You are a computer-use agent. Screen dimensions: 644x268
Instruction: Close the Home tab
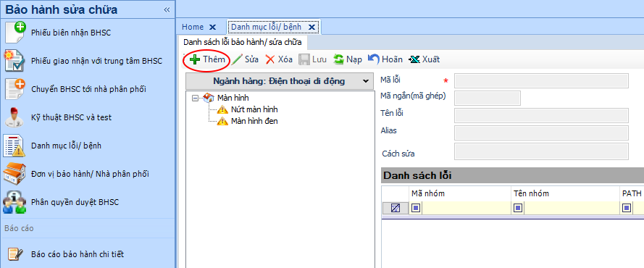212,27
